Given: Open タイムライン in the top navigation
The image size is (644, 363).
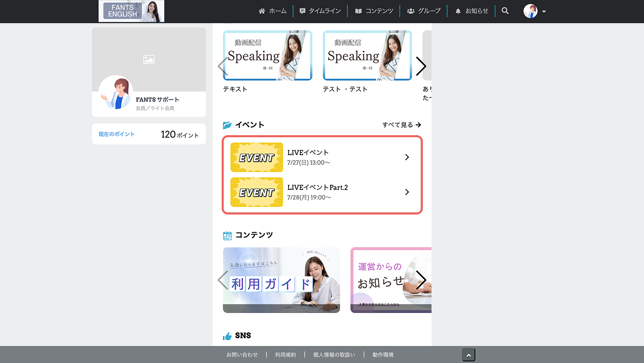Looking at the screenshot, I should point(320,11).
